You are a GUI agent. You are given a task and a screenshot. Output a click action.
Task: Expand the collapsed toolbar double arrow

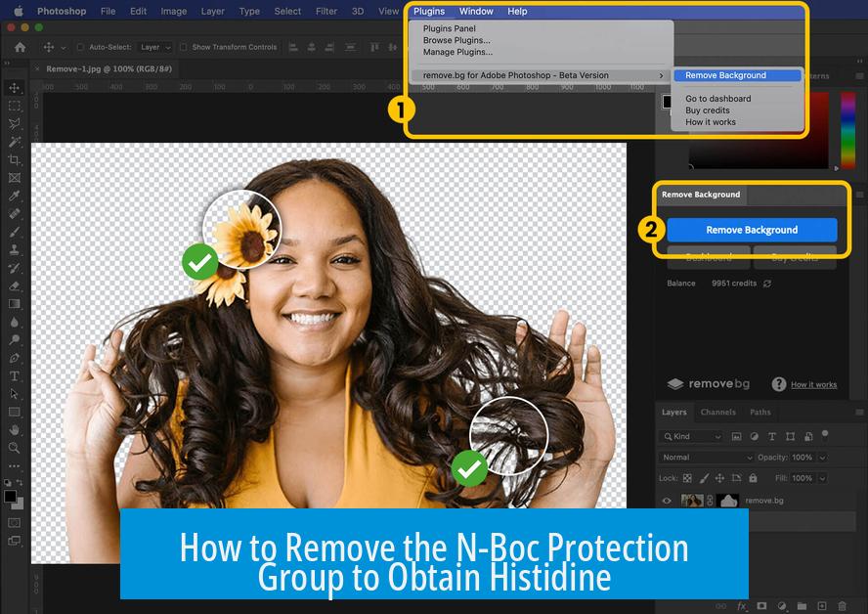coord(7,64)
